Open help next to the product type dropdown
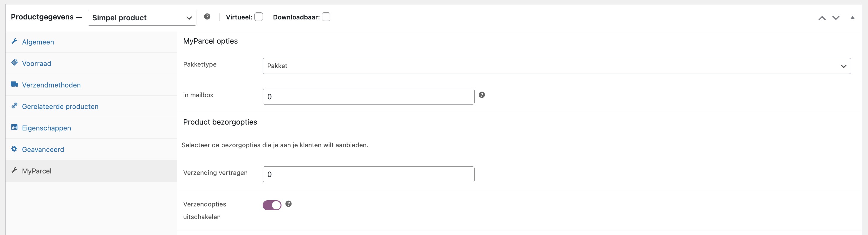The width and height of the screenshot is (868, 235). pos(207,16)
